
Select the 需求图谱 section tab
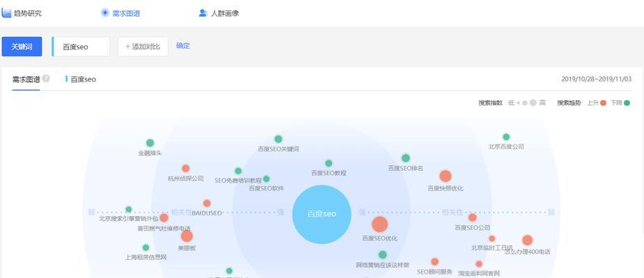[x=26, y=79]
